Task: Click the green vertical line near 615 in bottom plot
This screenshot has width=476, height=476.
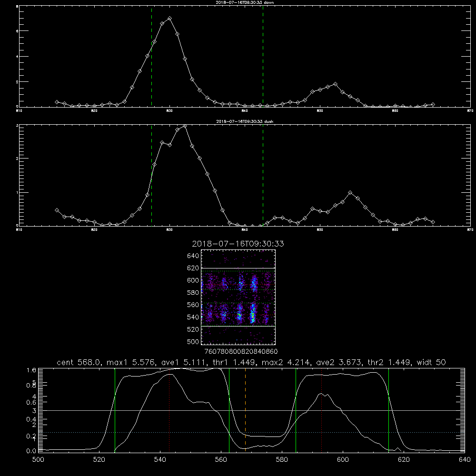Action: pyautogui.click(x=388, y=410)
